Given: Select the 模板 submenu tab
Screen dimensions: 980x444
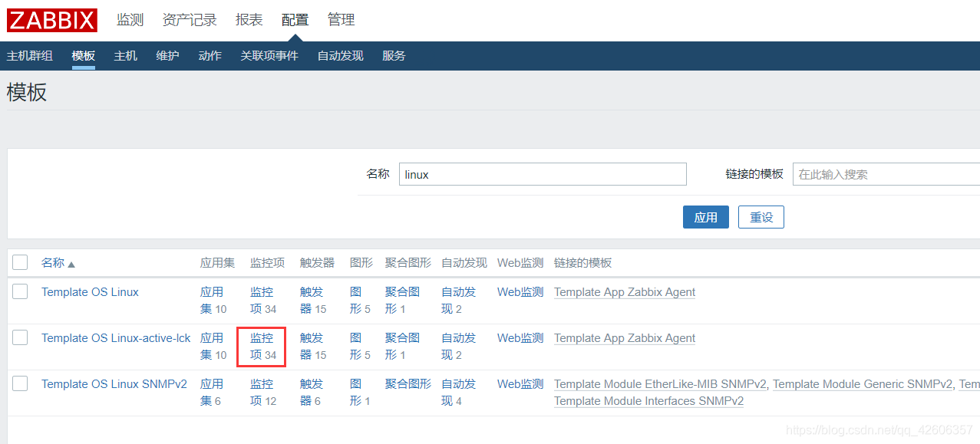Looking at the screenshot, I should [84, 56].
